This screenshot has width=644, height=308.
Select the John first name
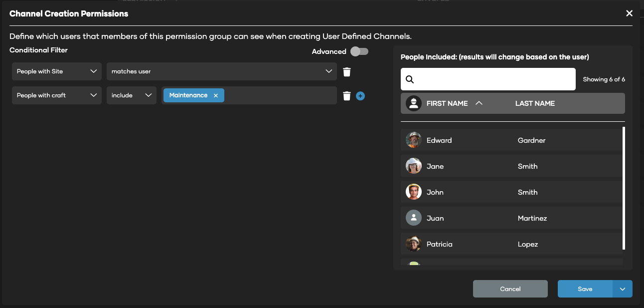[435, 192]
